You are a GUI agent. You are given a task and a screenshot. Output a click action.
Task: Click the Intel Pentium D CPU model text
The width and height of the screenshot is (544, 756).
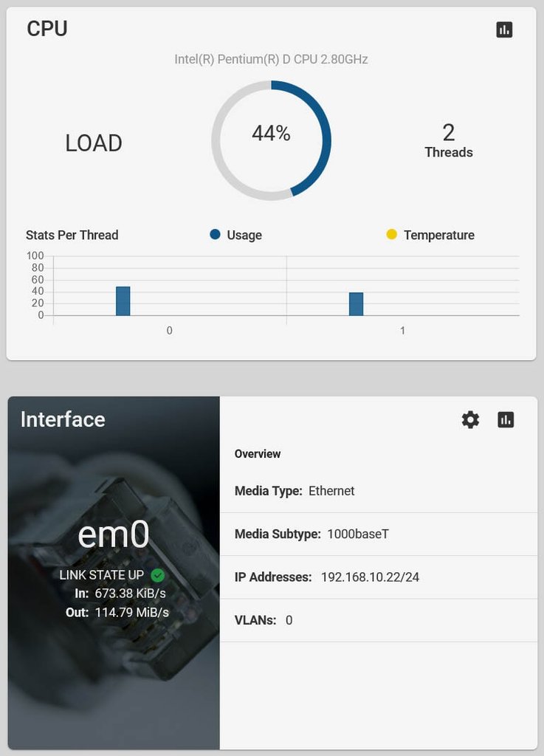271,59
